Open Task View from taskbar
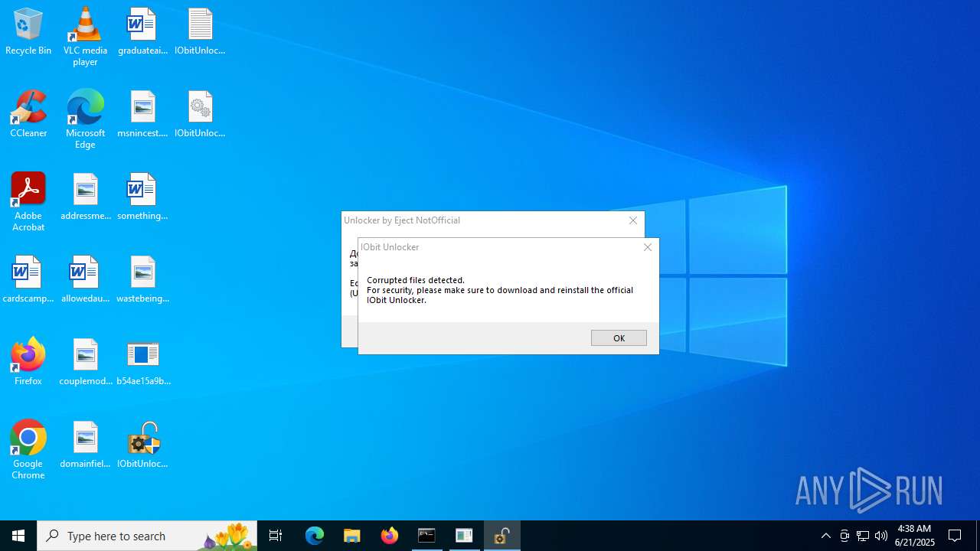The height and width of the screenshot is (551, 980). tap(276, 536)
